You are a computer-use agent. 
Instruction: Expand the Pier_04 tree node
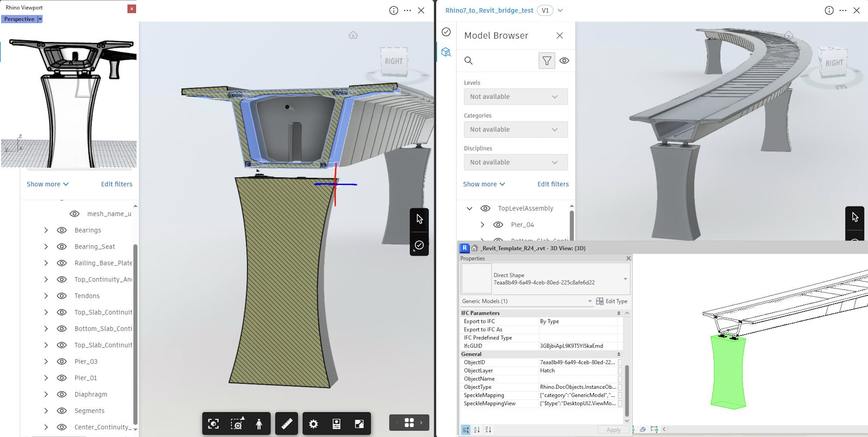[482, 225]
